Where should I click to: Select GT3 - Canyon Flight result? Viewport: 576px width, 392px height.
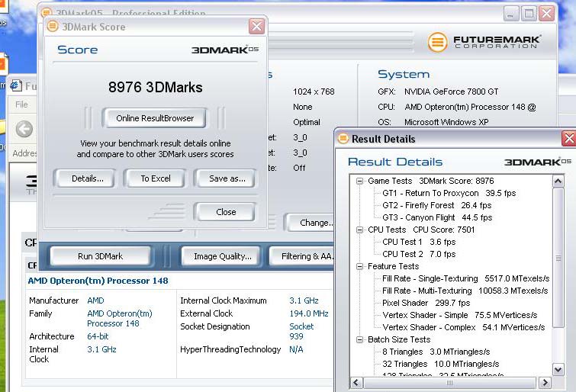[x=437, y=217]
